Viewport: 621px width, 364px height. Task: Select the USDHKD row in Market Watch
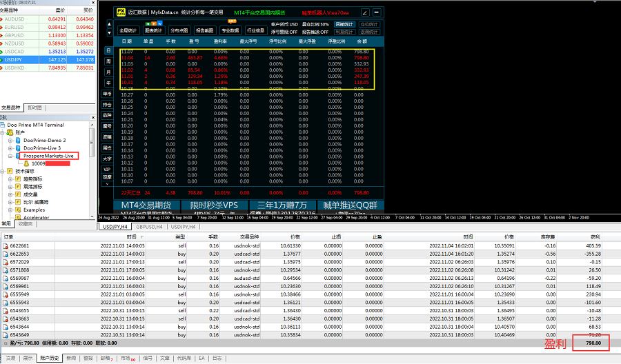coord(47,68)
